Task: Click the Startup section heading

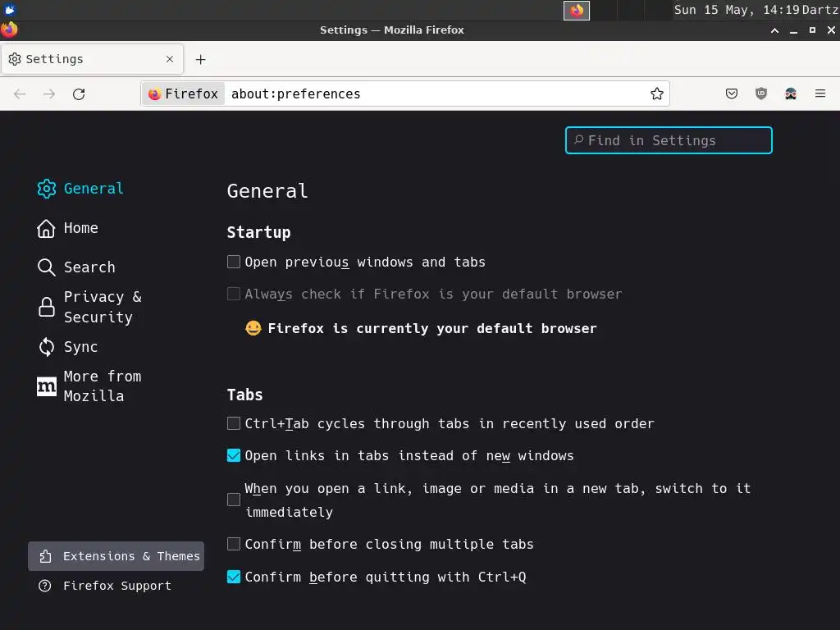Action: (x=258, y=232)
